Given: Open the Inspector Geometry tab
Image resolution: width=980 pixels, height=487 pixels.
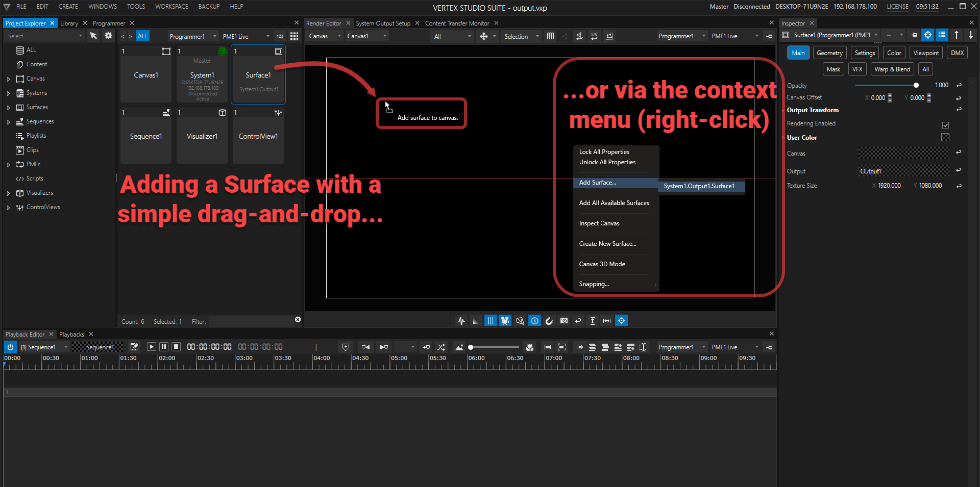Looking at the screenshot, I should point(829,53).
